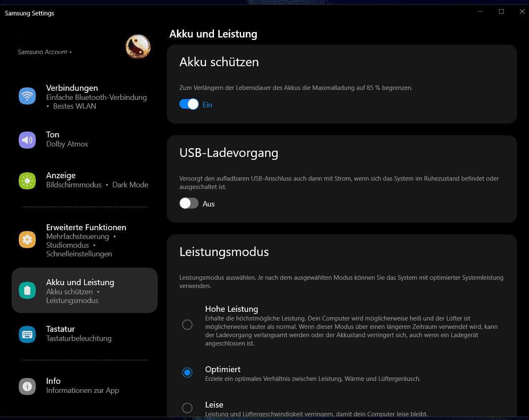529x420 pixels.
Task: Click the speaker Ton icon
Action: pos(27,140)
